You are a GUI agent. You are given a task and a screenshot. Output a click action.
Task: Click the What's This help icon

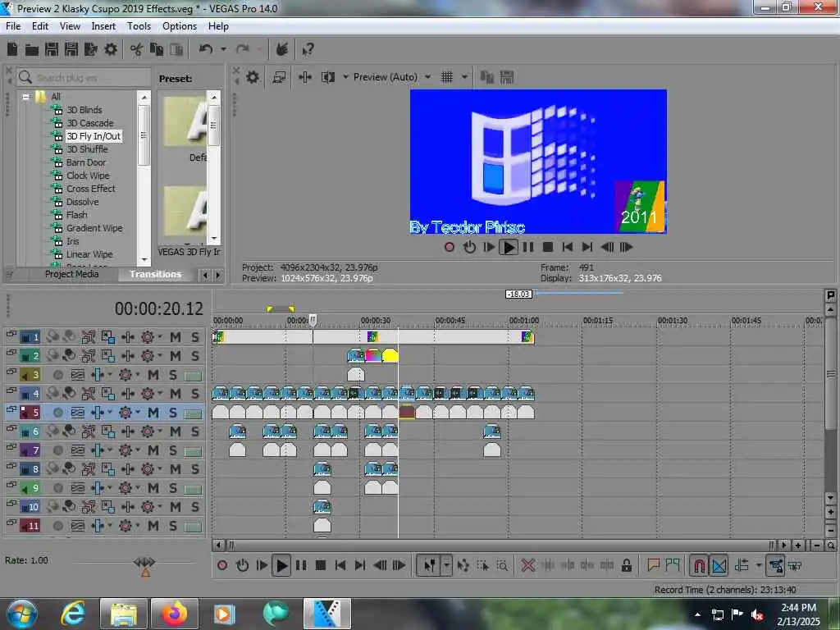[x=308, y=50]
